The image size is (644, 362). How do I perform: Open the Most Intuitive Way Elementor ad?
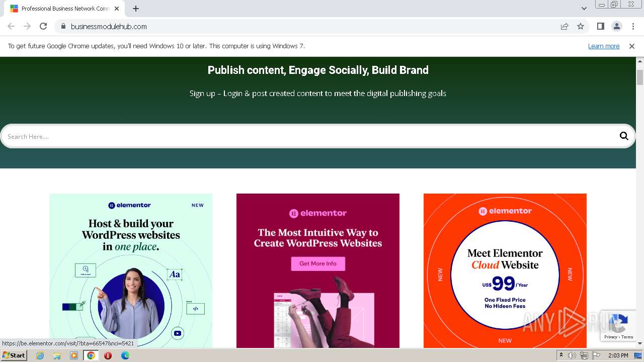tap(318, 270)
